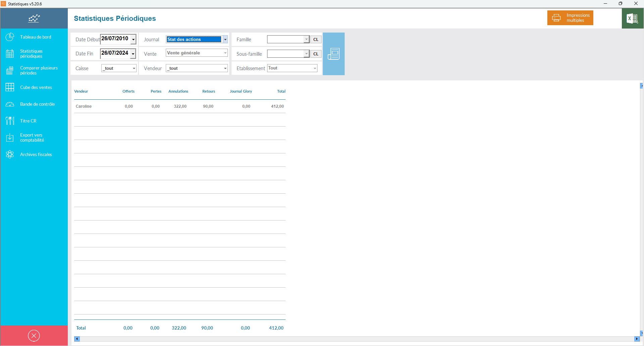This screenshot has width=644, height=346.
Task: Open Tableau de bord pie chart icon
Action: [x=10, y=37]
